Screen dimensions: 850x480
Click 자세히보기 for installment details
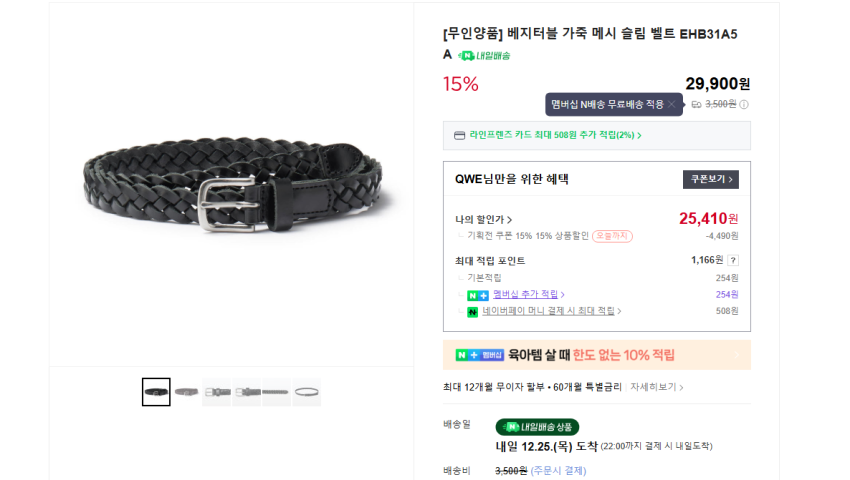(x=656, y=387)
